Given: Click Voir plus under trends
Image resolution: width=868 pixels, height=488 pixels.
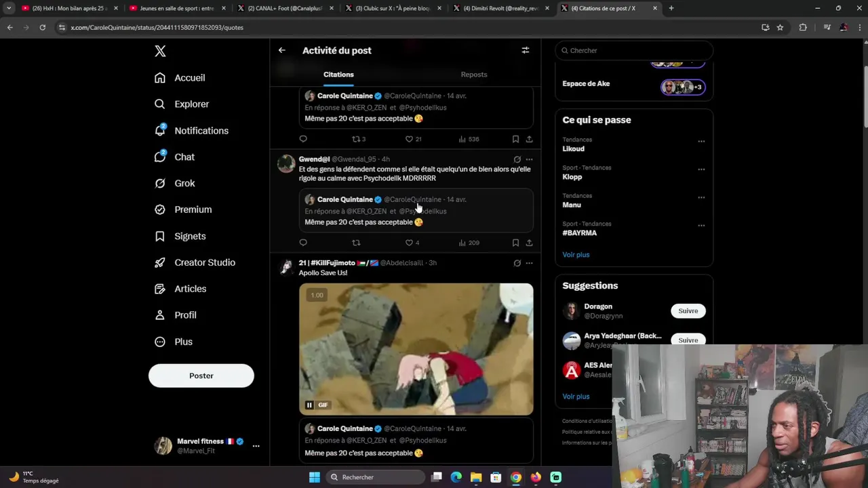Looking at the screenshot, I should 576,255.
